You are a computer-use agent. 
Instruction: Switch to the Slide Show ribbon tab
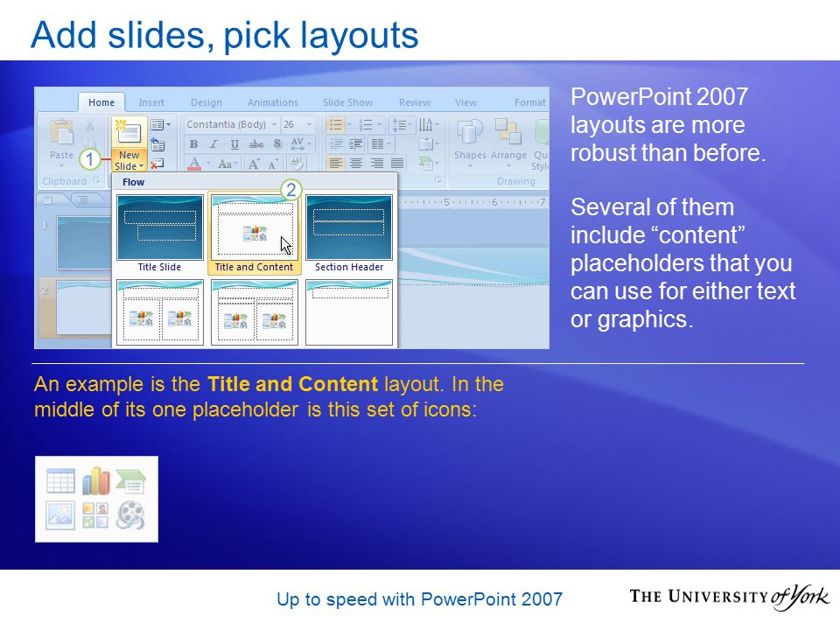point(347,102)
